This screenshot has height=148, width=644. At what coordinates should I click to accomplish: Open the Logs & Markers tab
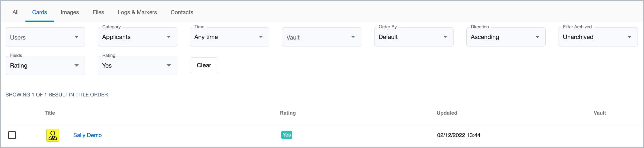137,12
